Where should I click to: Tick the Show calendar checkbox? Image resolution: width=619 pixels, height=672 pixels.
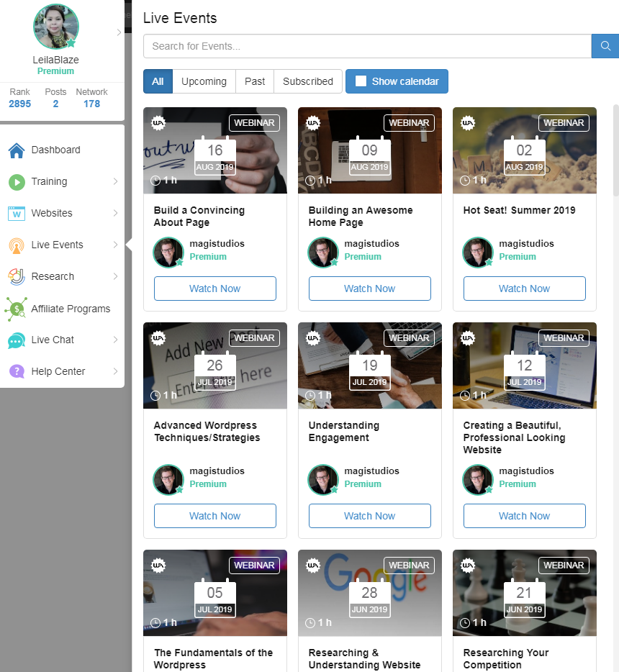(361, 81)
